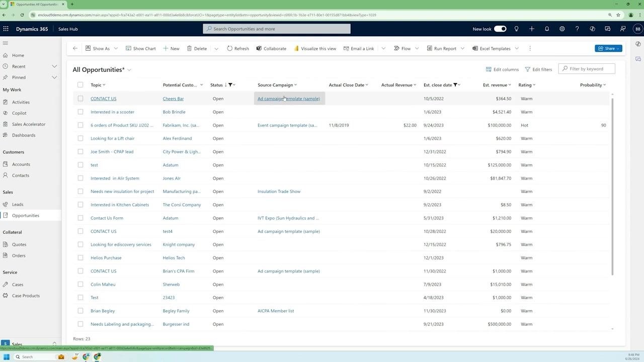This screenshot has width=644, height=362.
Task: Open the notifications bell
Action: (x=547, y=29)
